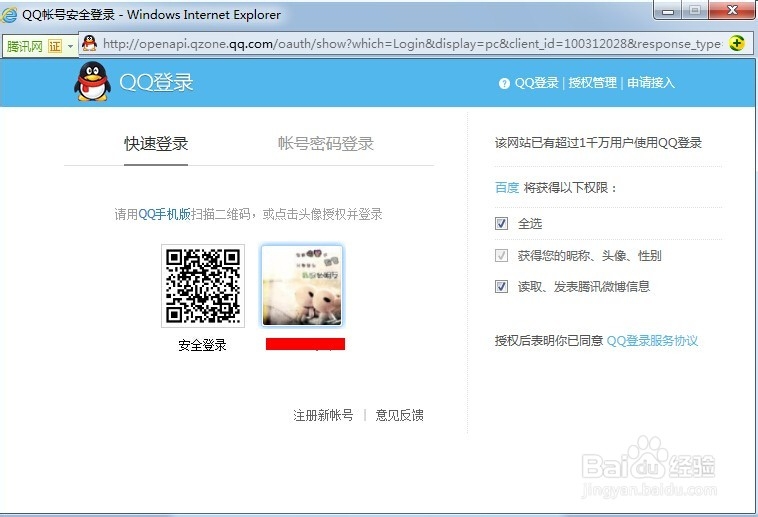Viewport: 758px width, 517px height.
Task: Open the QQ登录服务协议 link
Action: (x=652, y=341)
